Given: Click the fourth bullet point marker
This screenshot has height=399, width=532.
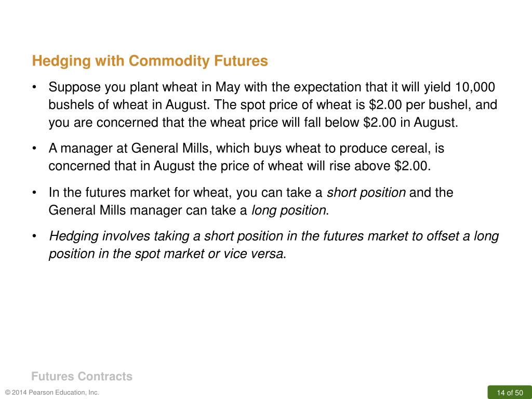Looking at the screenshot, I should pos(34,236).
